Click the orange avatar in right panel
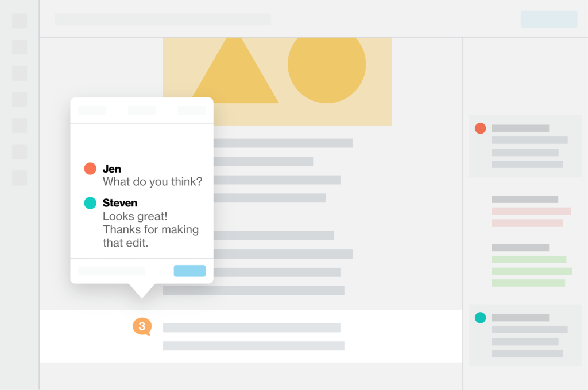 point(481,128)
